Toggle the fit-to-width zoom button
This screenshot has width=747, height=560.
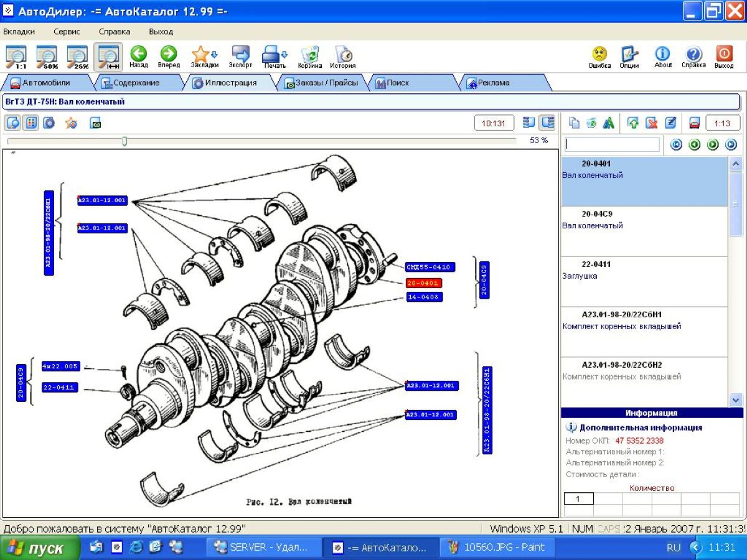(108, 56)
